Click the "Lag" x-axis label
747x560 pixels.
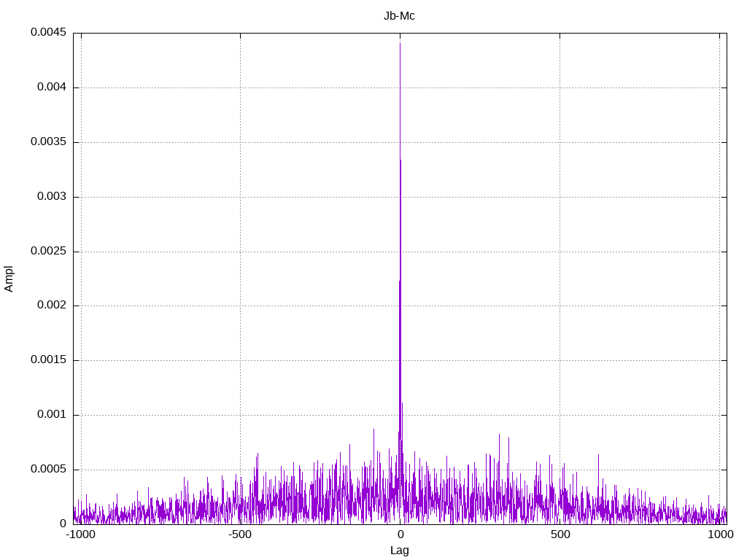coord(399,551)
